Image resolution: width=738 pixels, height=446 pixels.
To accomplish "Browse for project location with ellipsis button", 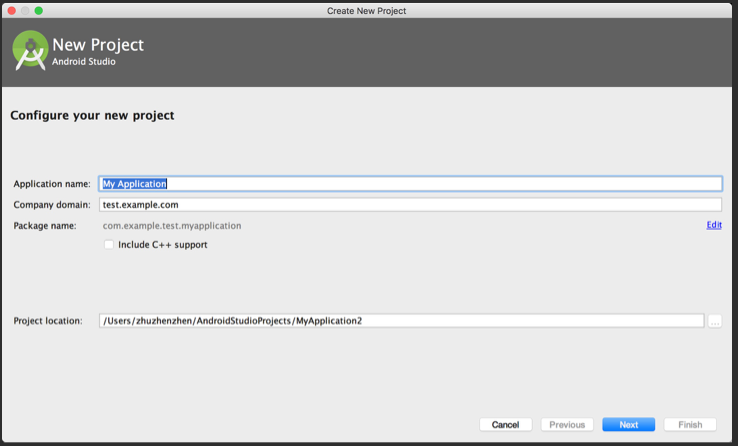I will (714, 321).
